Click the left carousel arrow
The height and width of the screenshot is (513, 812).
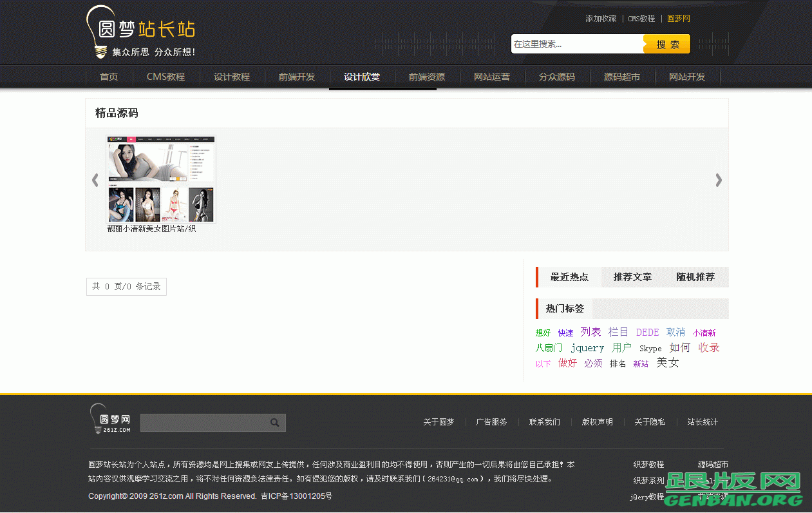pos(95,180)
